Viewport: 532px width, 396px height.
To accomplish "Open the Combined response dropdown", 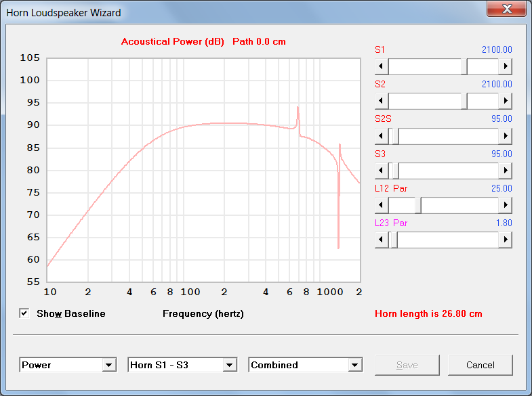I will [355, 365].
